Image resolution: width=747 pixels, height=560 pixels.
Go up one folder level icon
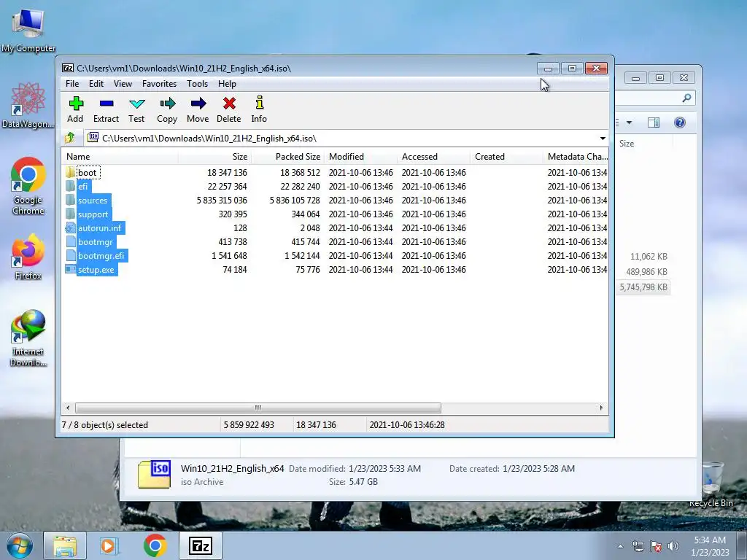pos(70,138)
